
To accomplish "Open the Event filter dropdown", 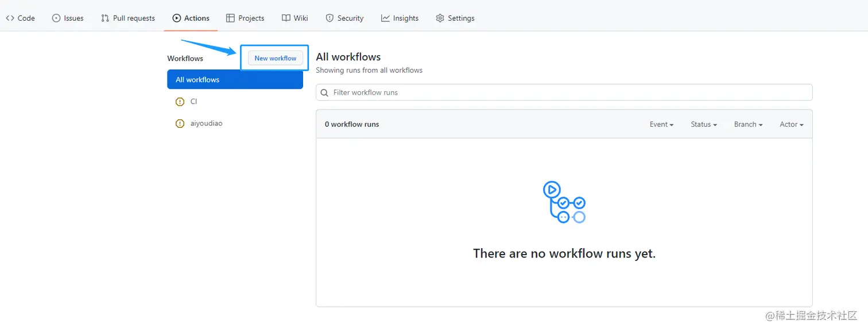I will (x=661, y=124).
